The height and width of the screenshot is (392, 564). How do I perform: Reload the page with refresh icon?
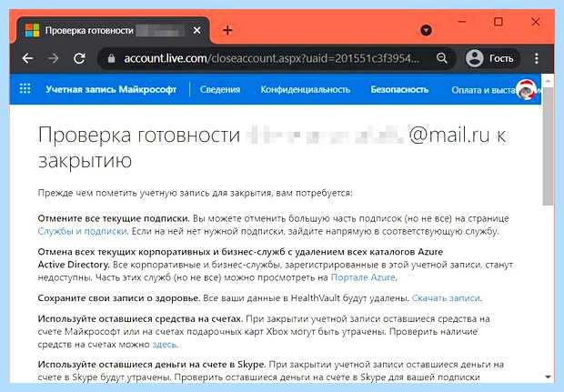point(79,58)
